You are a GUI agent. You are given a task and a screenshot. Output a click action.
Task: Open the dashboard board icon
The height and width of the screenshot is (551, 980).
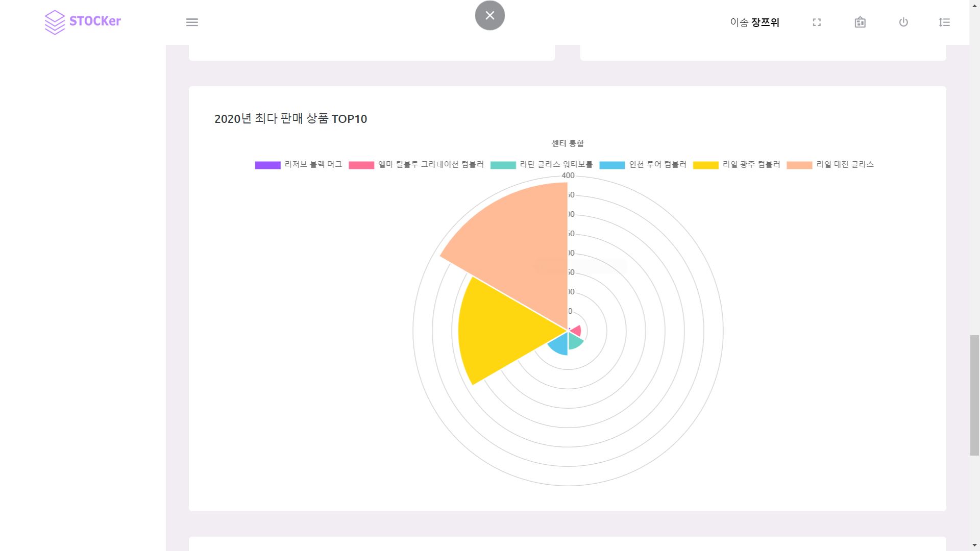coord(860,22)
